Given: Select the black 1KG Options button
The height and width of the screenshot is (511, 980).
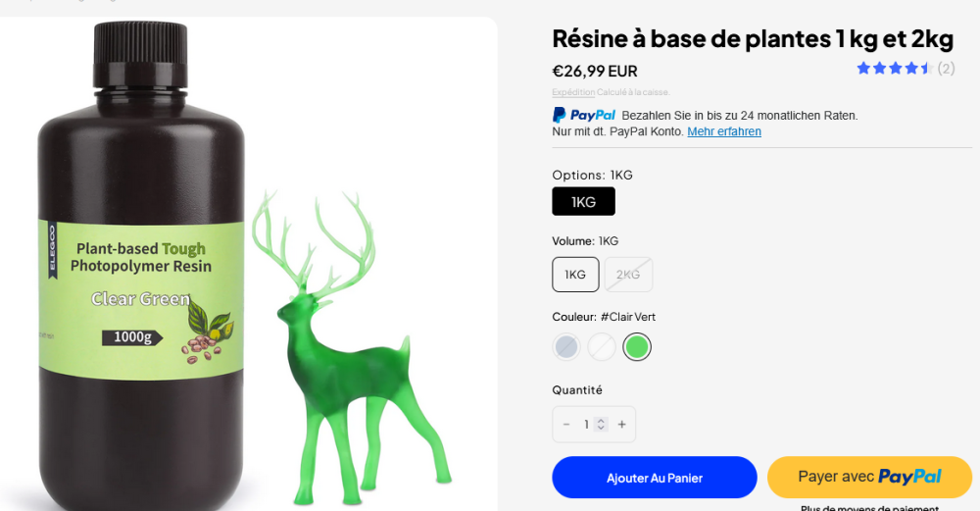Looking at the screenshot, I should (x=583, y=201).
